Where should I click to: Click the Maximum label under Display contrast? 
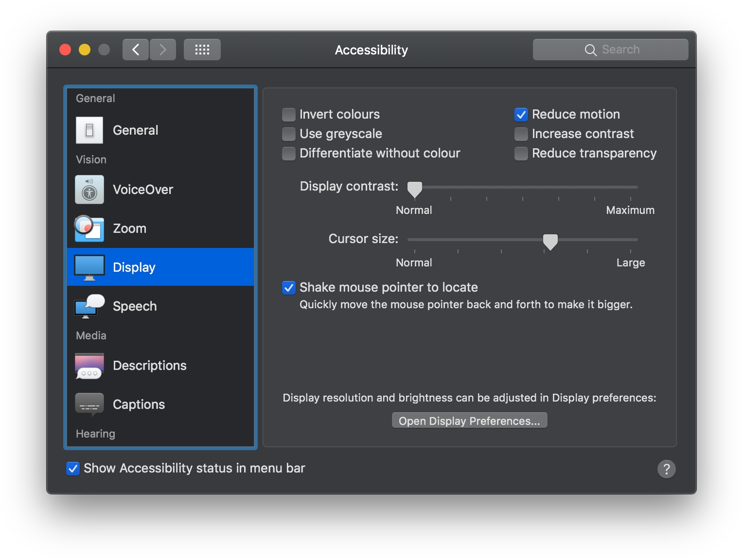point(630,210)
